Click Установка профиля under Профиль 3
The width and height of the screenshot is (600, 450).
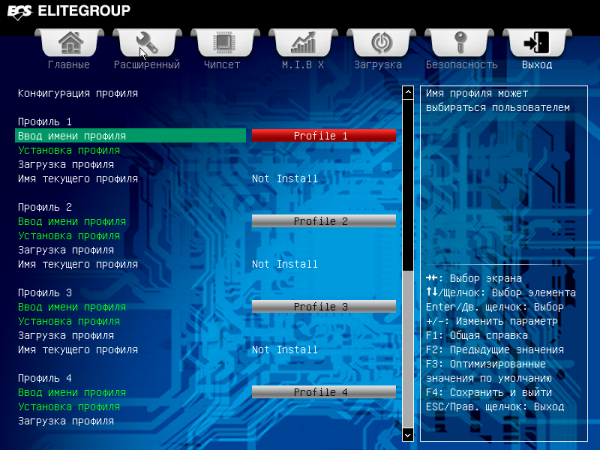pyautogui.click(x=69, y=322)
